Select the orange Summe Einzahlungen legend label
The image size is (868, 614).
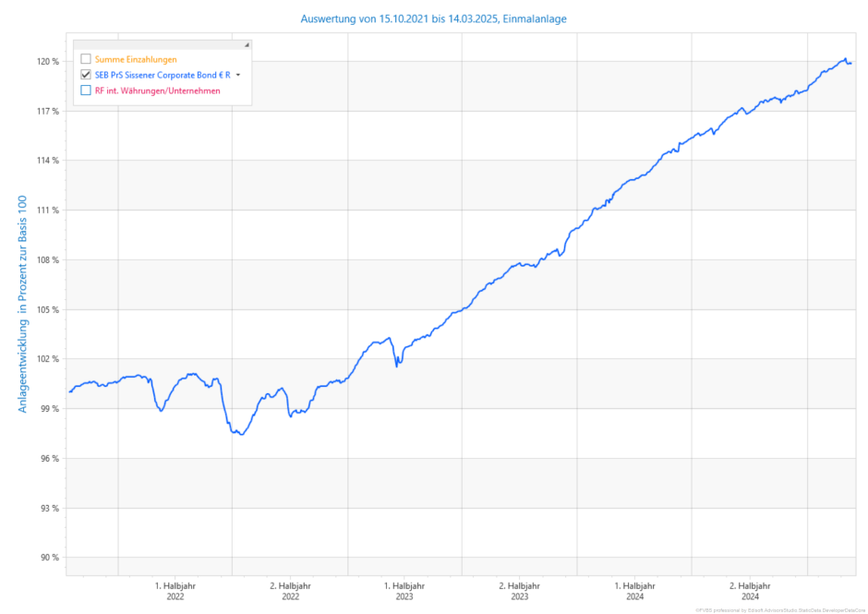point(136,59)
